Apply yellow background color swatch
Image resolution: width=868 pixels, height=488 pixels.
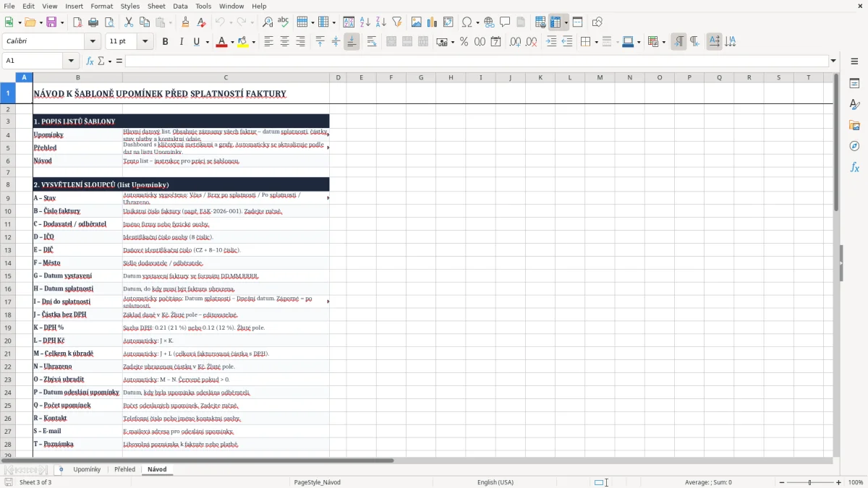click(x=243, y=42)
